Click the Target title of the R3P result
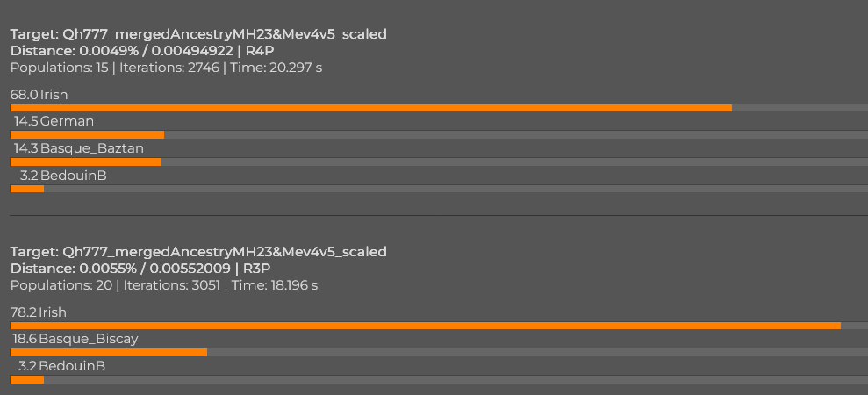 198,252
